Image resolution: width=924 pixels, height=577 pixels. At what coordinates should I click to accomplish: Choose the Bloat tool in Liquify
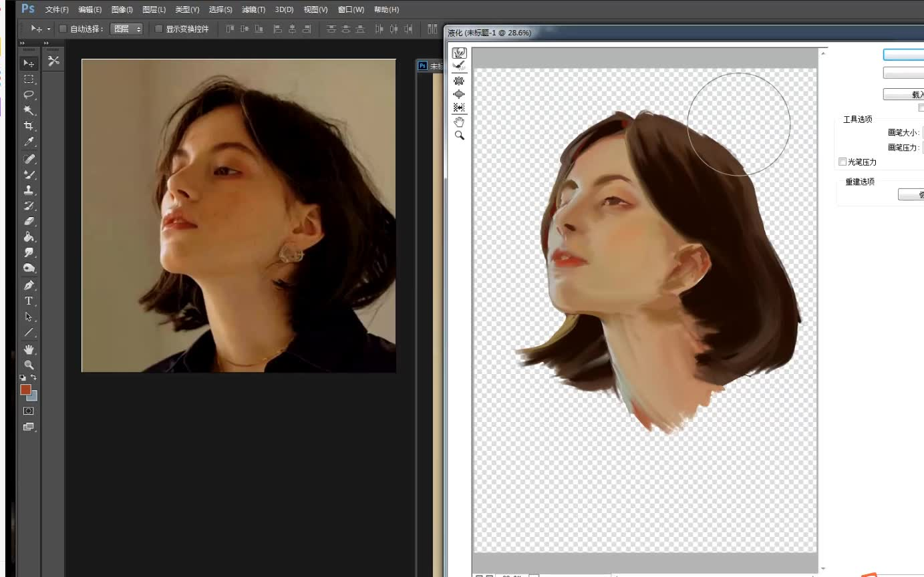coord(459,94)
